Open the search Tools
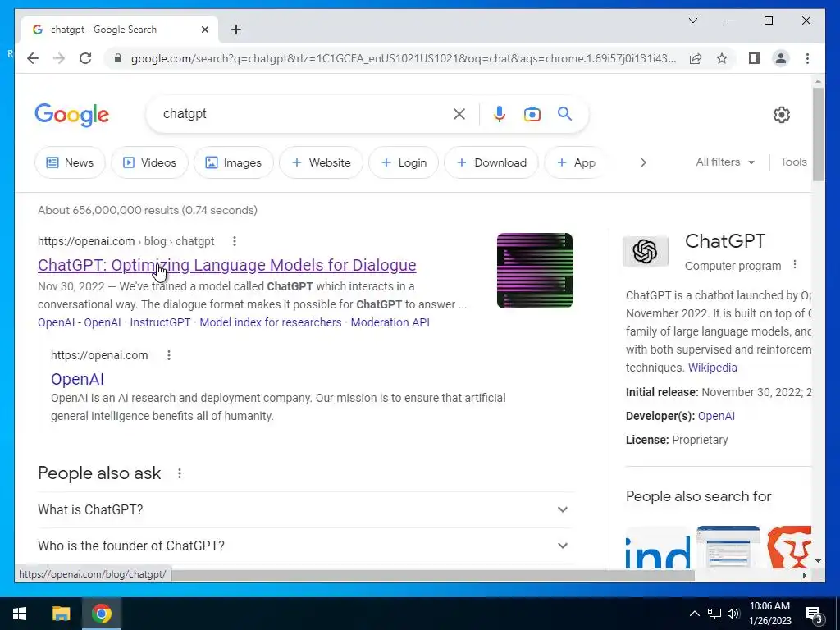Screen dimensions: 840x630 pos(793,162)
